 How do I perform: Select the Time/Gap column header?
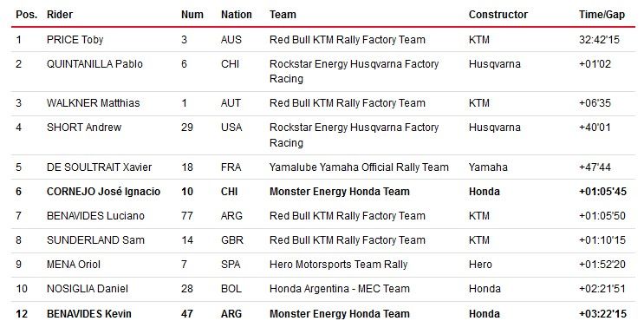click(x=602, y=15)
